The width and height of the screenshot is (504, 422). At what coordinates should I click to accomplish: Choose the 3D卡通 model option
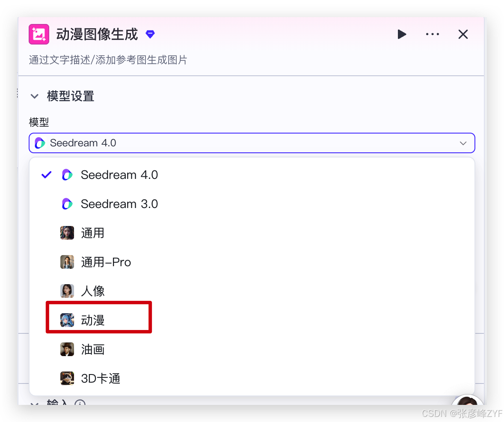pos(252,379)
